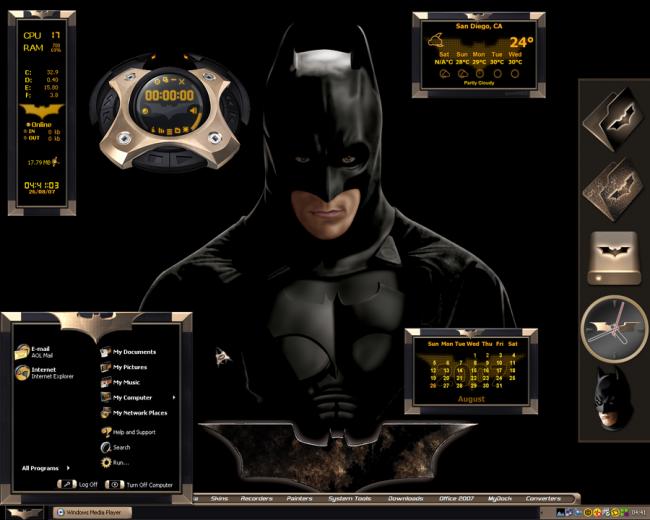Click the Batman head icon in sidebar
650x520 pixels.
(x=613, y=398)
